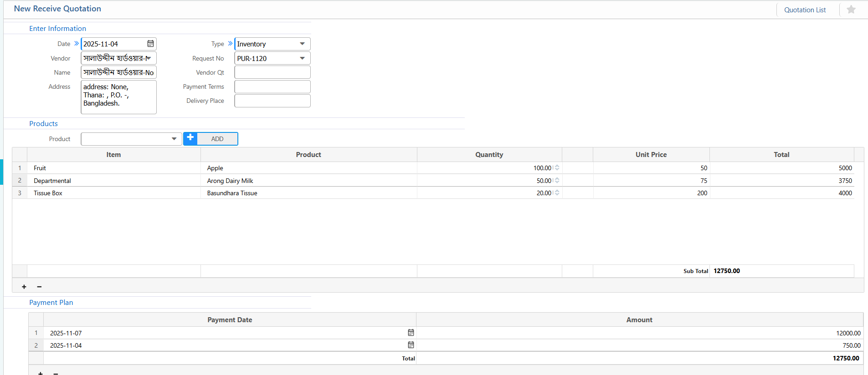868x375 pixels.
Task: Remove a row with products table minus icon
Action: point(39,287)
